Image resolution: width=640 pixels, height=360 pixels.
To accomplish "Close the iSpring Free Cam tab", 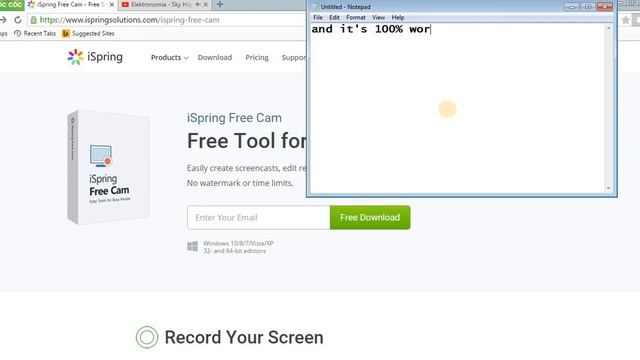I will click(112, 4).
